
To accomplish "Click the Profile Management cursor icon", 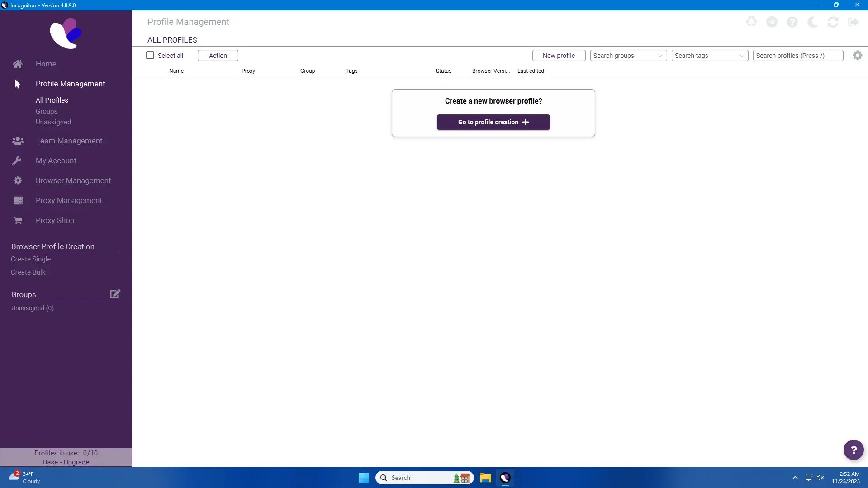I will [18, 84].
